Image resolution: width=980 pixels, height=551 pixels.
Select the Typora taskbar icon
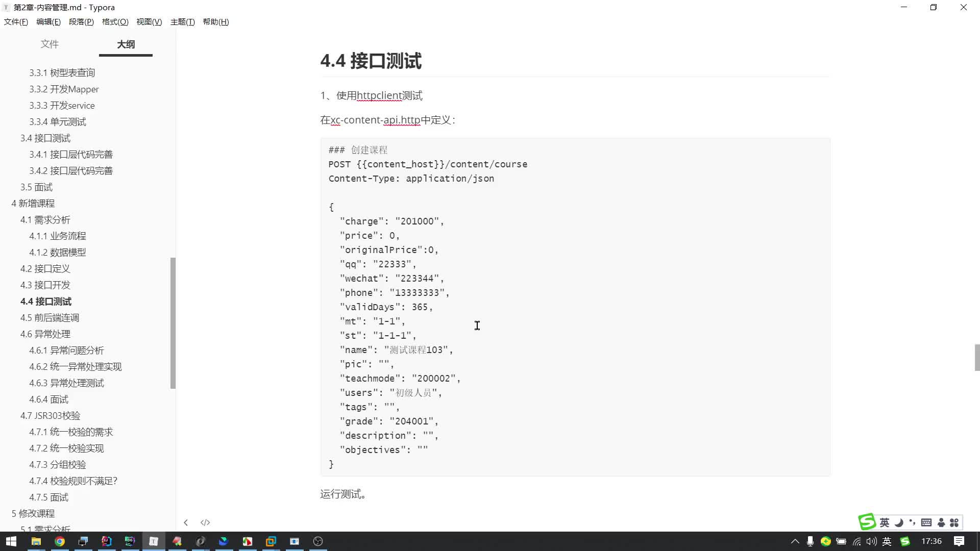click(154, 541)
